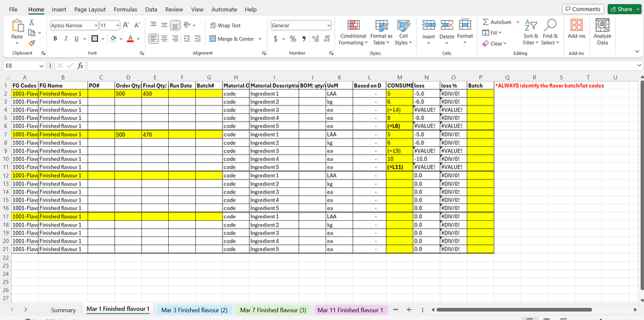Open the Automate tab
Image resolution: width=644 pixels, height=320 pixels.
224,10
